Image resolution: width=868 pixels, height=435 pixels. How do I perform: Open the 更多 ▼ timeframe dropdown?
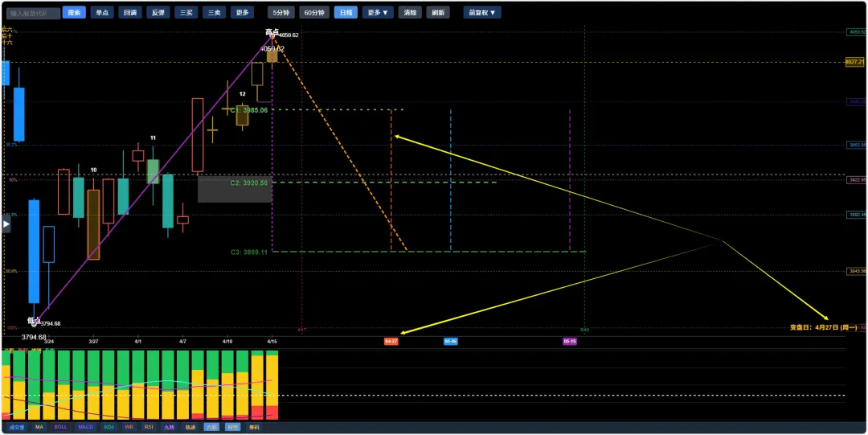[378, 12]
